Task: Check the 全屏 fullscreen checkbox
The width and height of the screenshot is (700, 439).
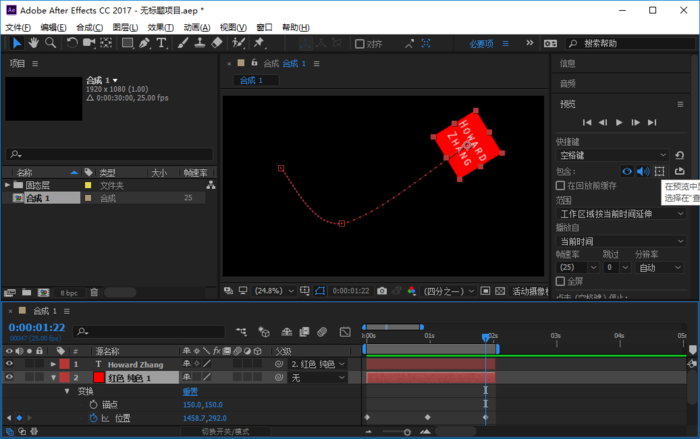Action: (560, 281)
